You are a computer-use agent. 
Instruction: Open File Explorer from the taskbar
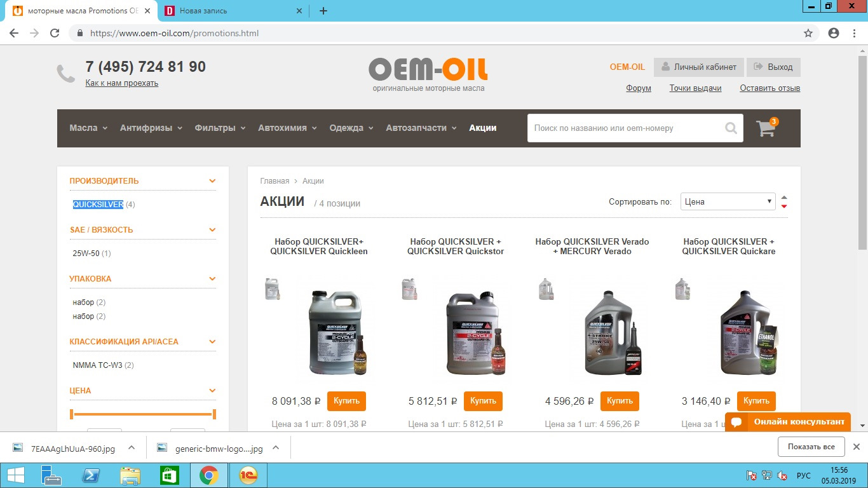[130, 475]
